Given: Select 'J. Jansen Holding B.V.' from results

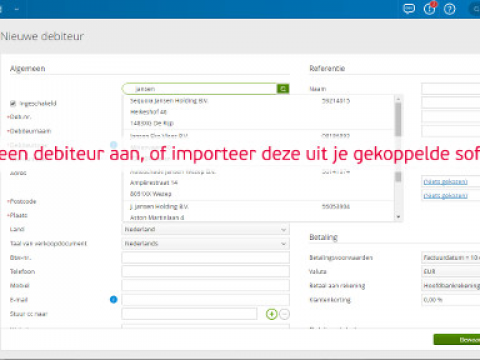Looking at the screenshot, I should click(159, 207).
